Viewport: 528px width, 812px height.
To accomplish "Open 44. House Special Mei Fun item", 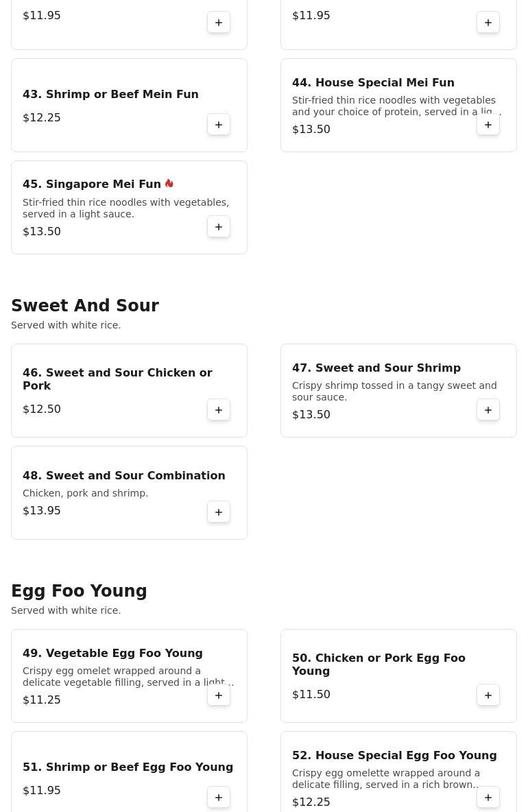I will (373, 82).
